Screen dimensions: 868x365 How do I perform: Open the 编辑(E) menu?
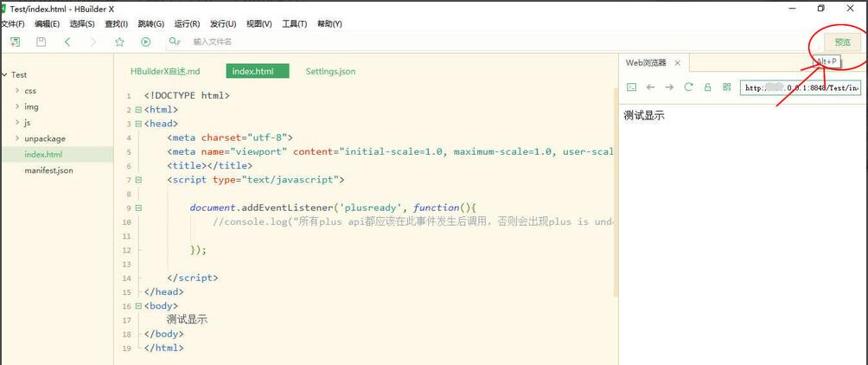[47, 24]
